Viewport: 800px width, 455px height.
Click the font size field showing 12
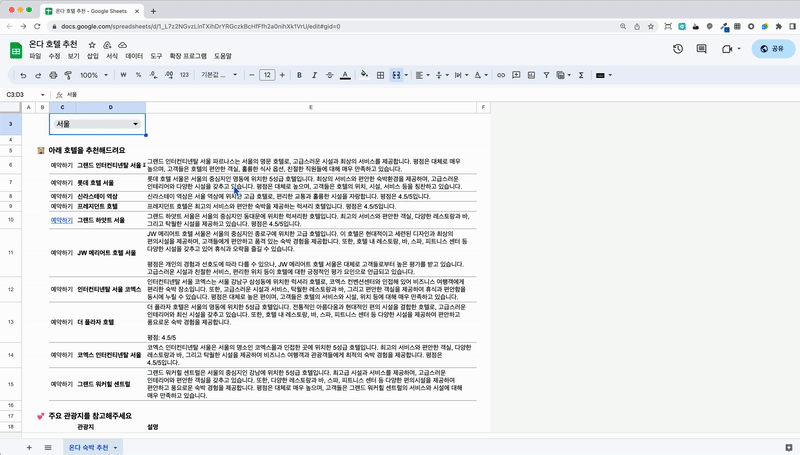[x=267, y=75]
